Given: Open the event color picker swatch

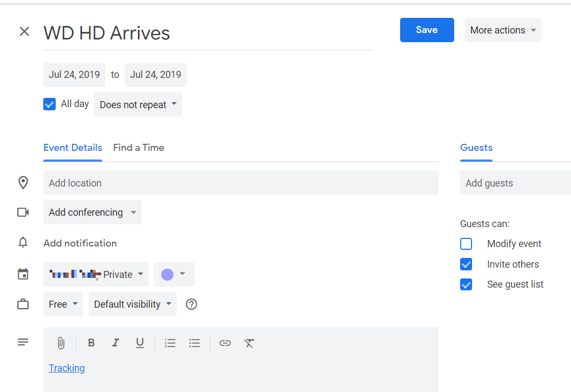Looking at the screenshot, I should [x=174, y=275].
